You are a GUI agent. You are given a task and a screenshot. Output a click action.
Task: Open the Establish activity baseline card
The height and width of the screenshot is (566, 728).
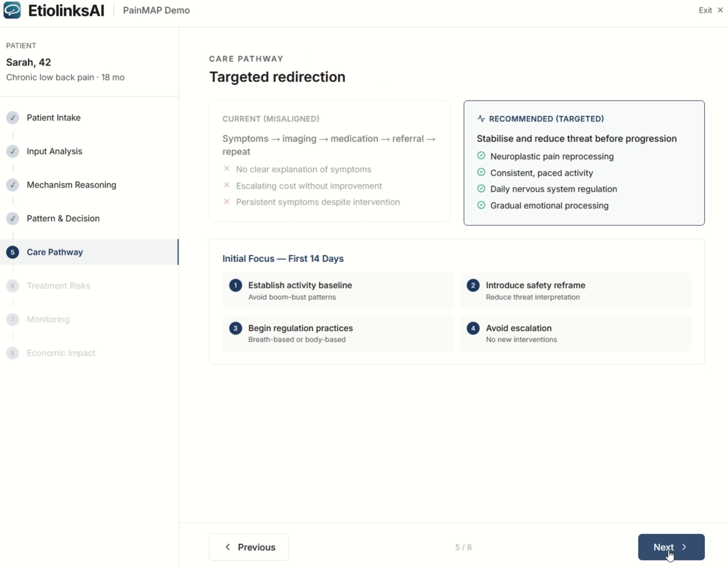[338, 291]
